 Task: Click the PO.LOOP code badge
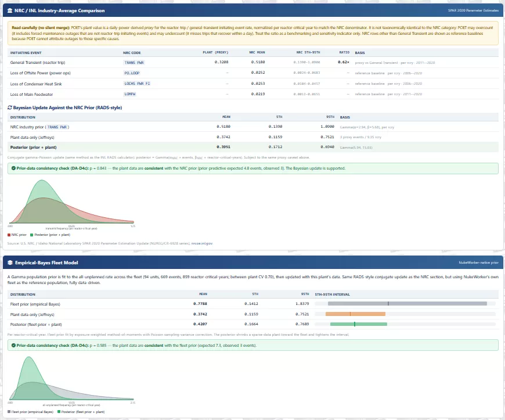coord(132,73)
